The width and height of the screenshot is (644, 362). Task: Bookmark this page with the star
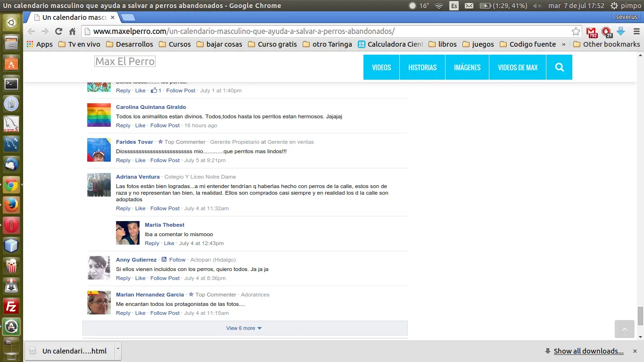pyautogui.click(x=576, y=32)
